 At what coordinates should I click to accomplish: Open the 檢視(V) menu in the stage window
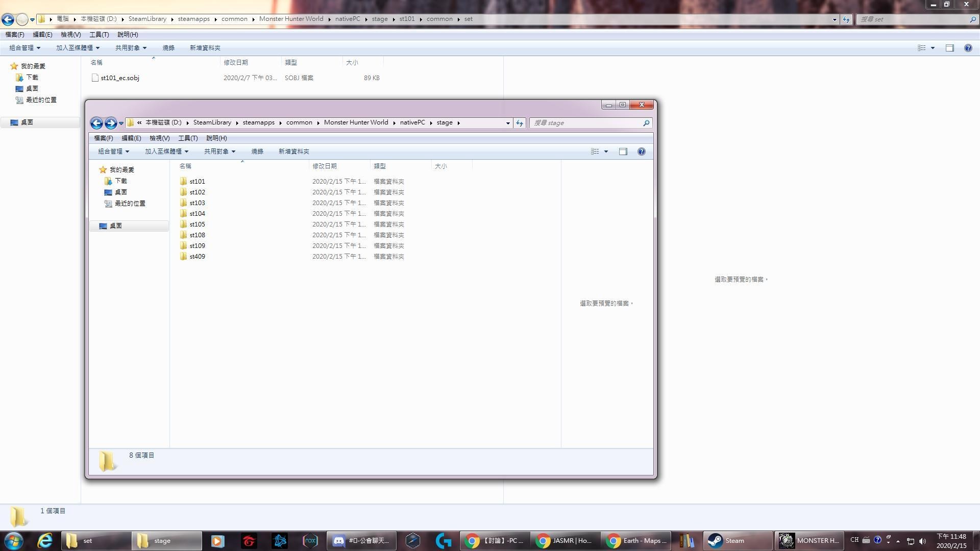pyautogui.click(x=159, y=138)
